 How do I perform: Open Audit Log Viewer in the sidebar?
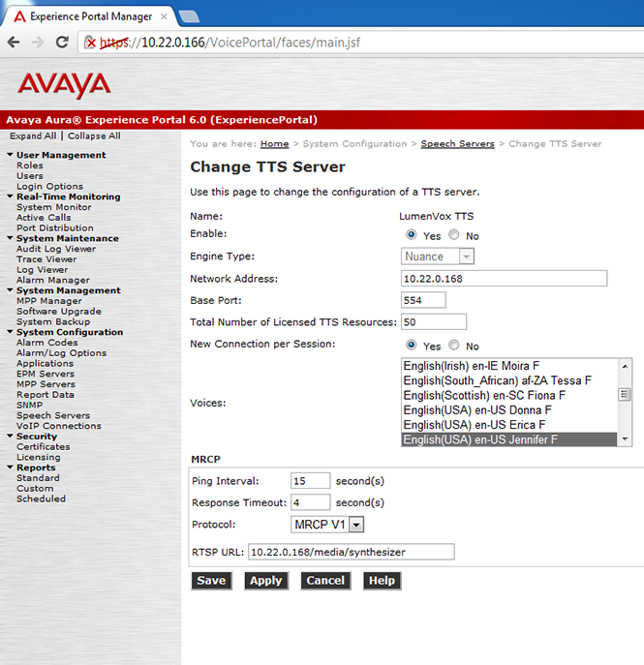[56, 249]
